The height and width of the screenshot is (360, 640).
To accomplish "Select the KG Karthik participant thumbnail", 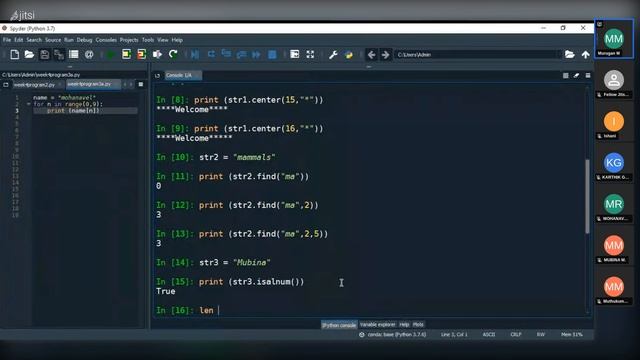I will [x=614, y=163].
